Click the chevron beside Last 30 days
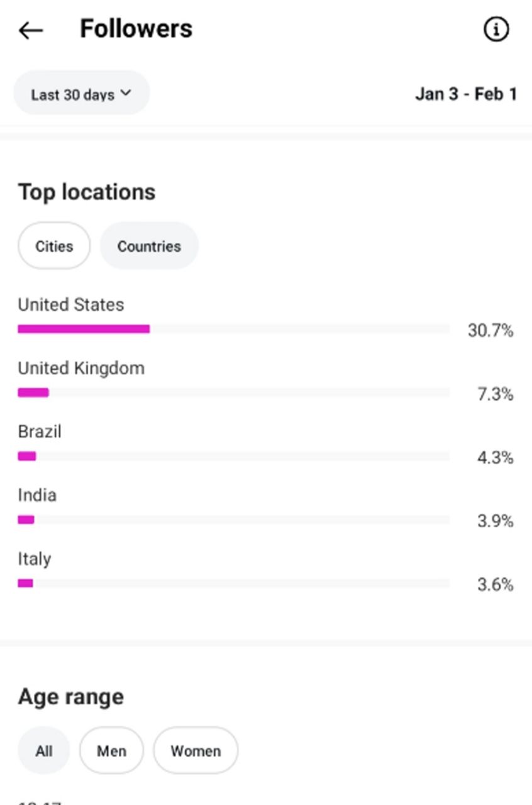 [126, 93]
